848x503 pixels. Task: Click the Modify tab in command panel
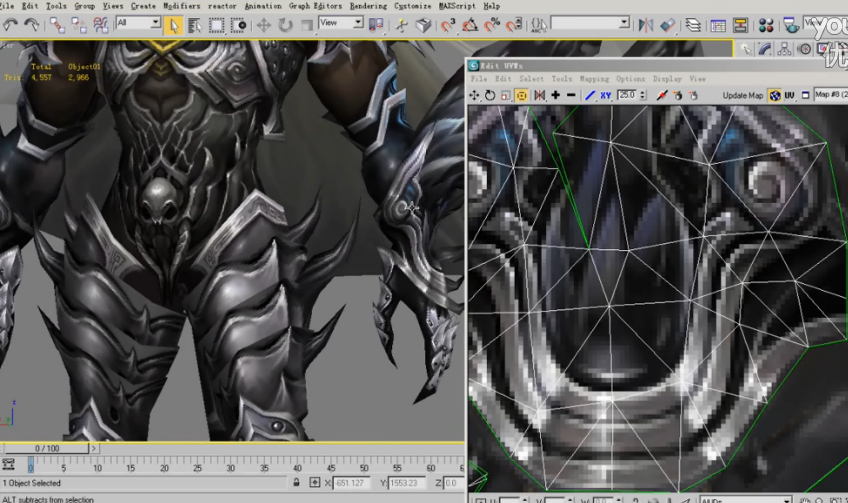pos(764,49)
